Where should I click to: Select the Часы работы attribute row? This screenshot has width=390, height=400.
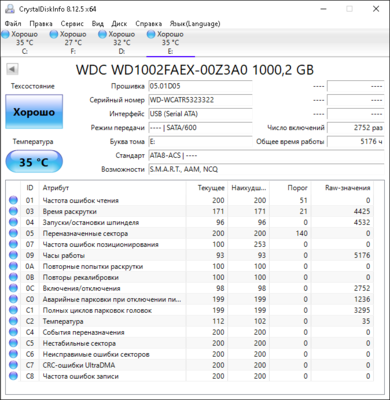(190, 255)
